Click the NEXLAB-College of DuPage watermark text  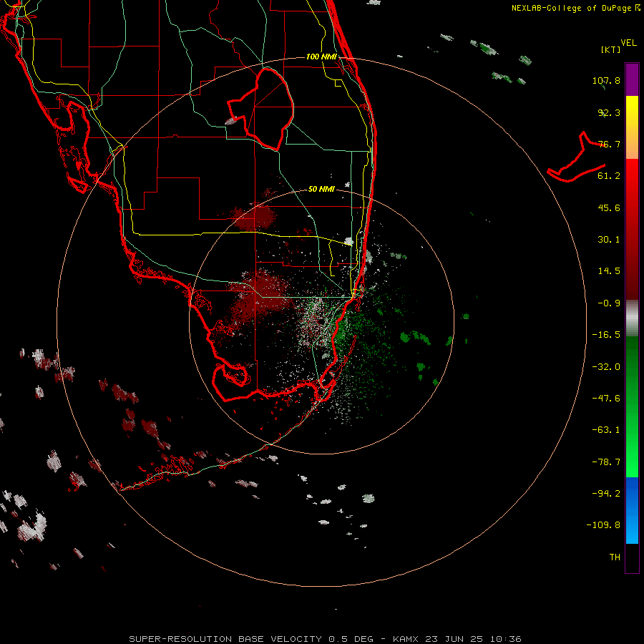[575, 8]
